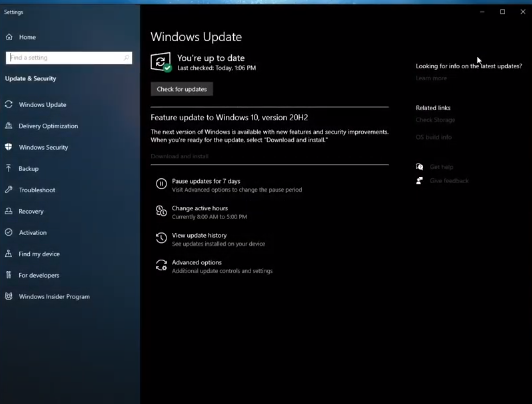Screen dimensions: 532x404
Task: Click 'Feature update to Windows 10, version 20H2' heading
Action: click(x=229, y=117)
